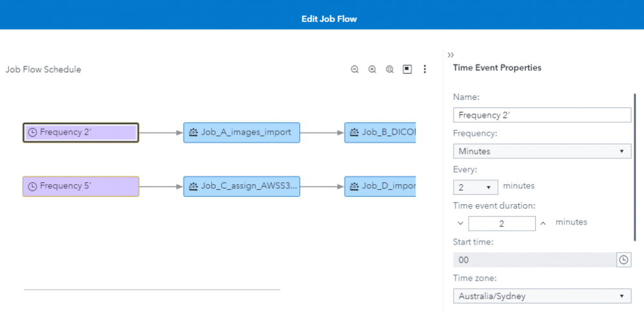Click the time event duration number field
644x311 pixels.
coord(502,223)
